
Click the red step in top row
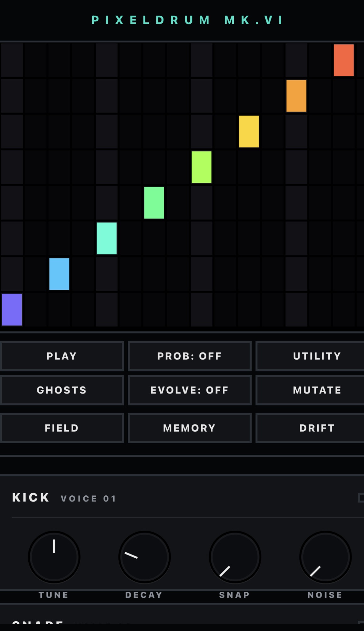pos(344,60)
